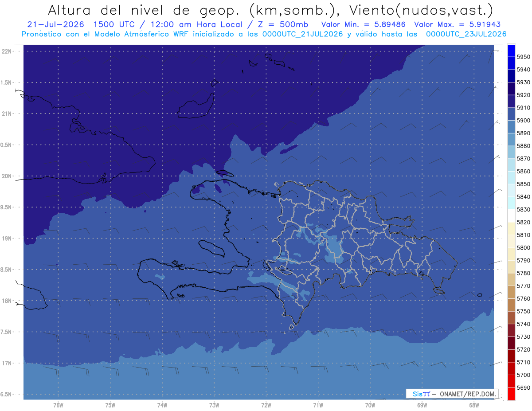The width and height of the screenshot is (532, 411).
Task: Click the 5890 legend label
Action: [524, 133]
